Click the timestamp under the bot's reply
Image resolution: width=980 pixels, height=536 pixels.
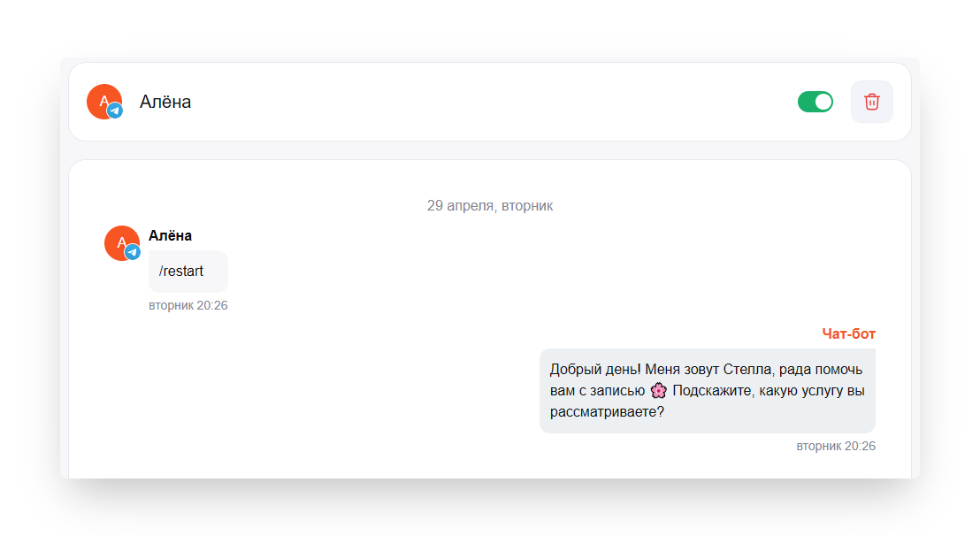[836, 446]
